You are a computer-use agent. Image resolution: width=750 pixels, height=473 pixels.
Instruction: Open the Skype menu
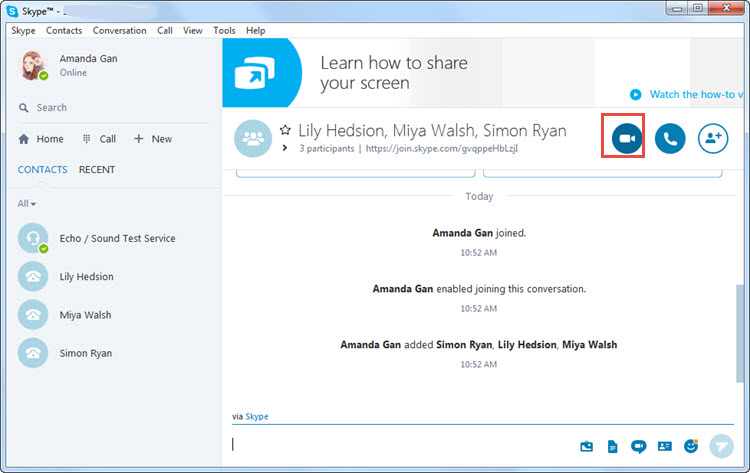pyautogui.click(x=23, y=30)
